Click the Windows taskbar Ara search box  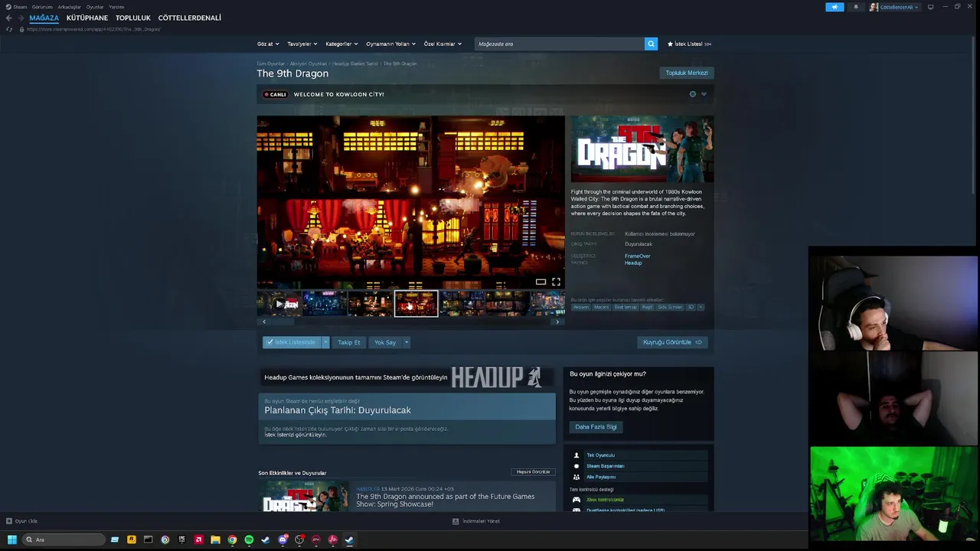tap(64, 540)
